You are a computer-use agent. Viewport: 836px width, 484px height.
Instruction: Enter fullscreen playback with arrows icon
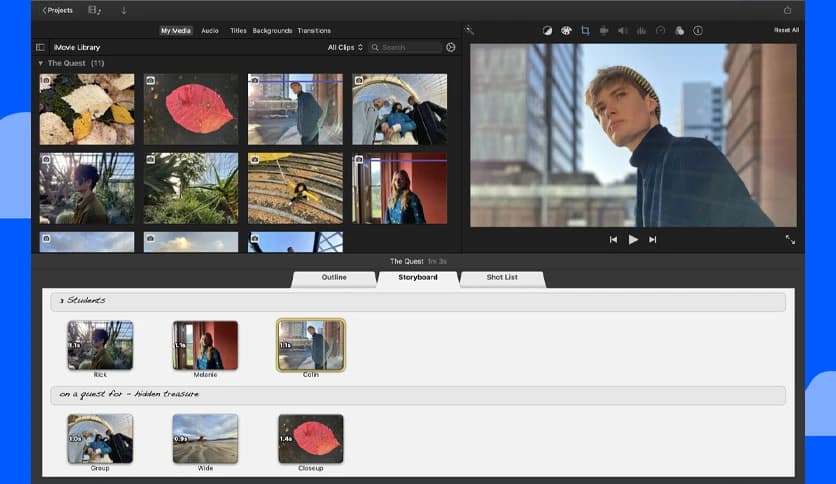(790, 240)
